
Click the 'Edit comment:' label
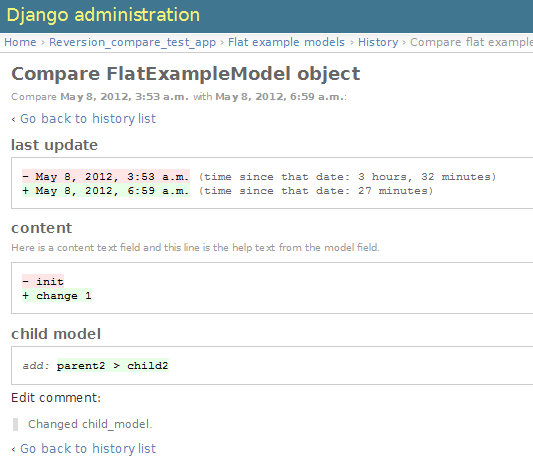tap(56, 397)
